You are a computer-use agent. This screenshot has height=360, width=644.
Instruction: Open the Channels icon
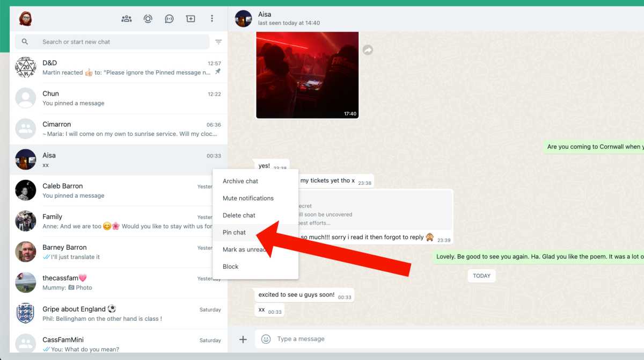pos(169,19)
